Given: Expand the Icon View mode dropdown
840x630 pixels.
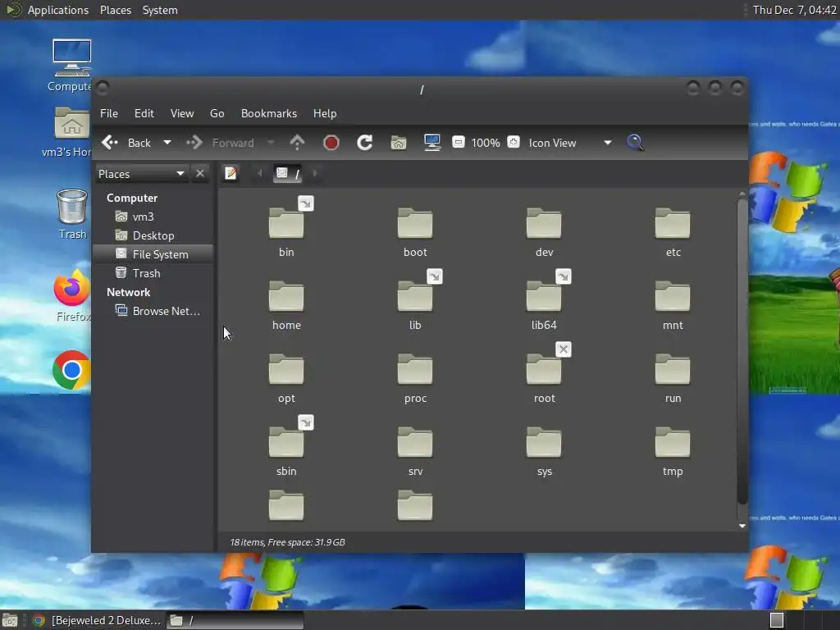Looking at the screenshot, I should [x=607, y=143].
